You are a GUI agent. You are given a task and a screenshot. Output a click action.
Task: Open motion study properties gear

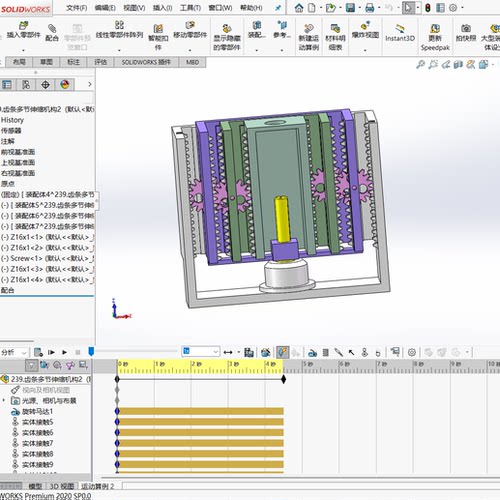click(x=412, y=352)
